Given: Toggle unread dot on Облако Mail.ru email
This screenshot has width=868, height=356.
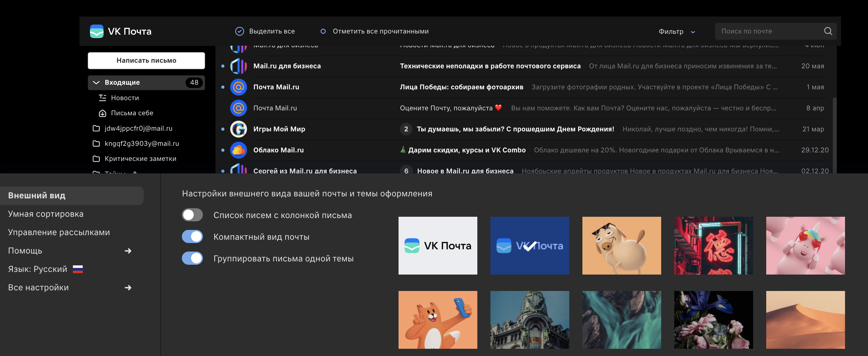Looking at the screenshot, I should 223,150.
